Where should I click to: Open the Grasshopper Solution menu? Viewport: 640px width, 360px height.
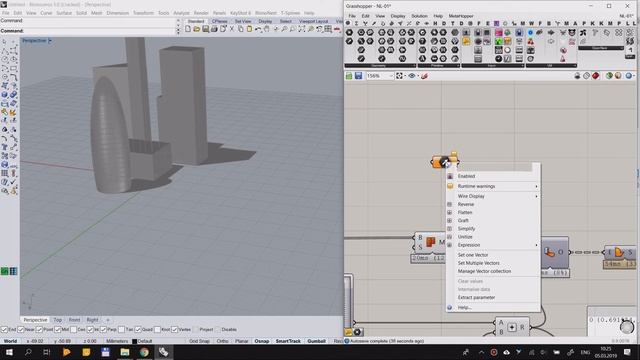point(419,16)
